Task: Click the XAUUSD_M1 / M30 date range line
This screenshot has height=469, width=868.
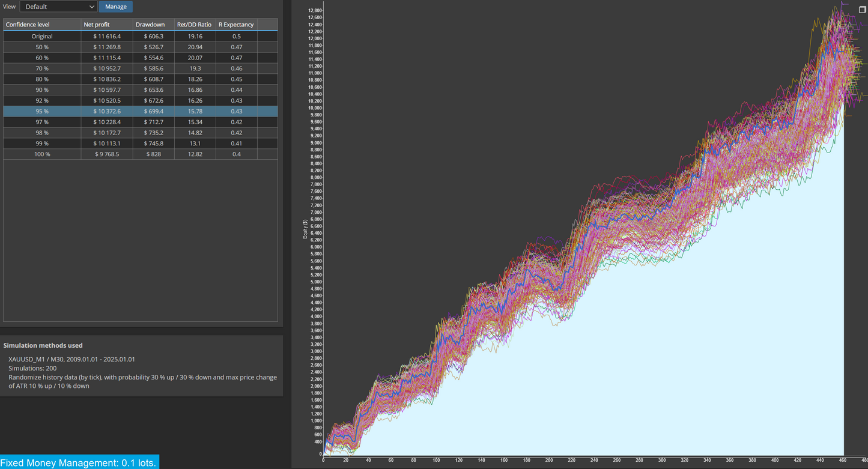Action: pyautogui.click(x=71, y=359)
